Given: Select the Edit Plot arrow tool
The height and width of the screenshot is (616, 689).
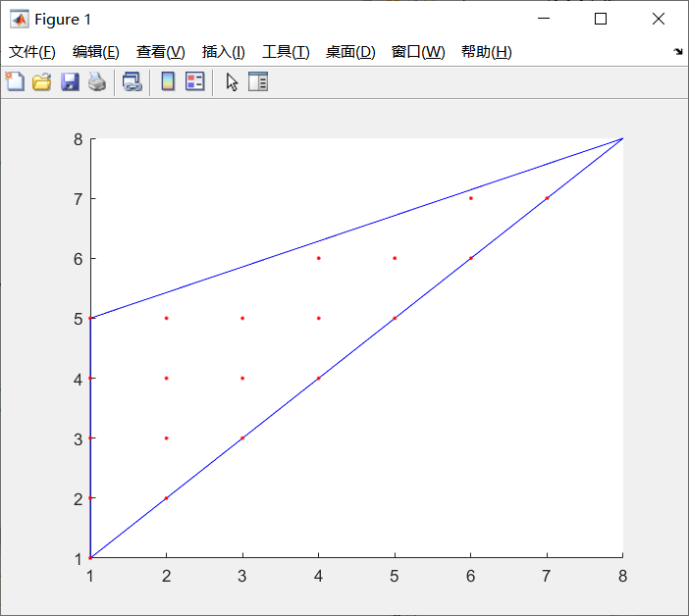Looking at the screenshot, I should pos(232,81).
